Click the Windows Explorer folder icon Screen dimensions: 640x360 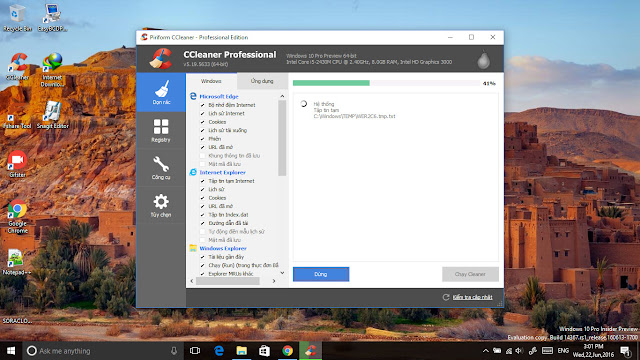tap(193, 248)
